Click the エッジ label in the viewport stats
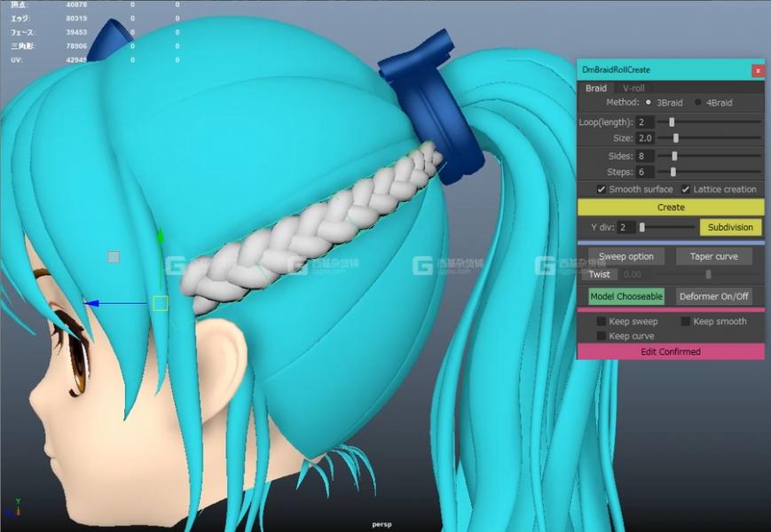This screenshot has height=532, width=771. click(20, 18)
